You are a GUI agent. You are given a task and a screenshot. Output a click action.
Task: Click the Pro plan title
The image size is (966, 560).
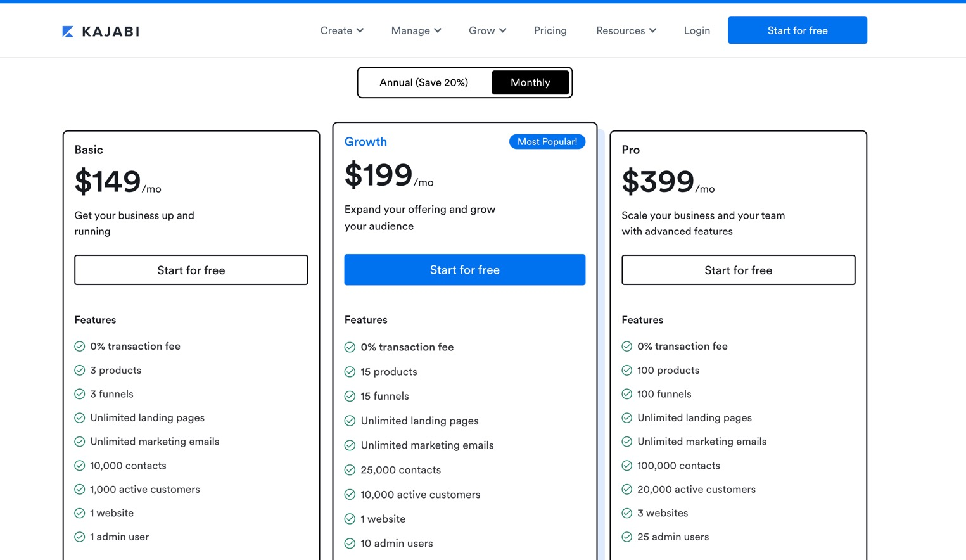[630, 150]
